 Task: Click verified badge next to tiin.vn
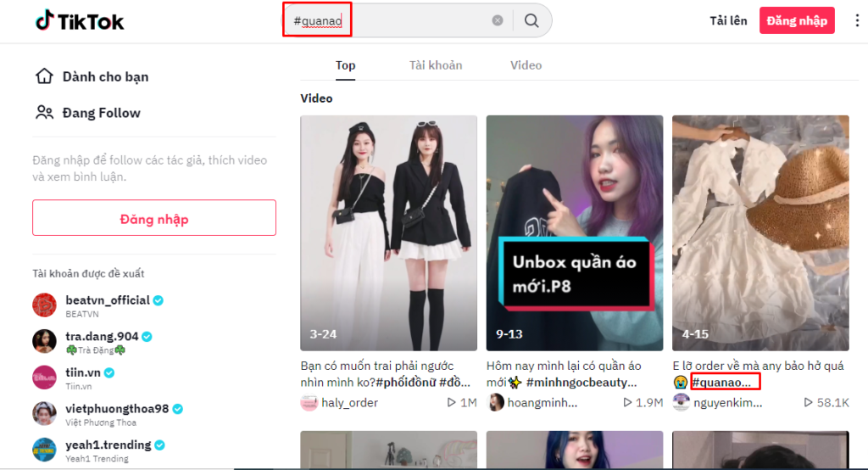point(109,373)
